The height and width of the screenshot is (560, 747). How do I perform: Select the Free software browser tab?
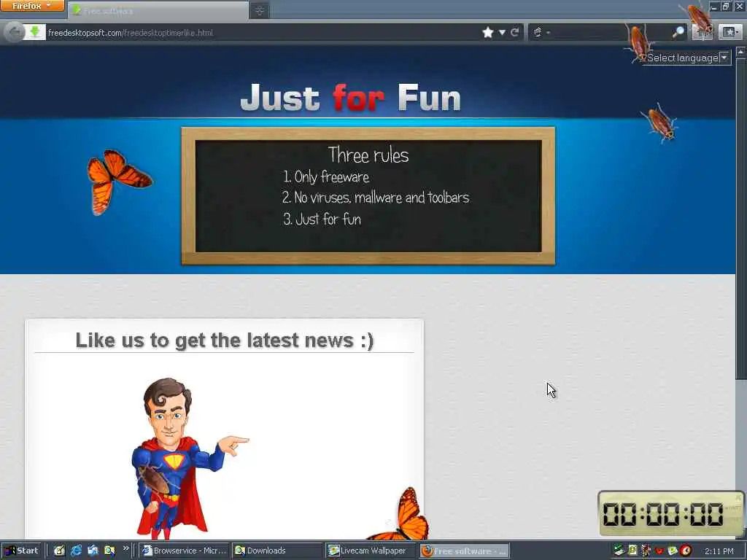(158, 10)
